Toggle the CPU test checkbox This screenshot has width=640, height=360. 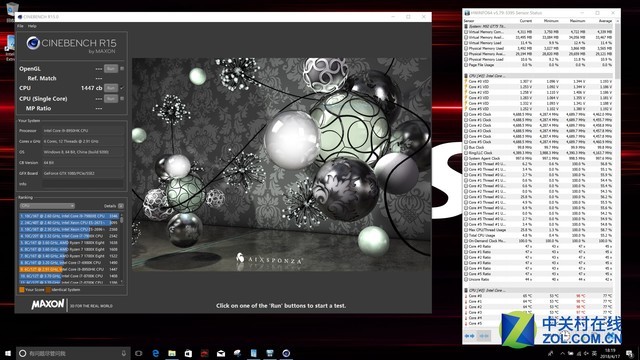point(122,88)
